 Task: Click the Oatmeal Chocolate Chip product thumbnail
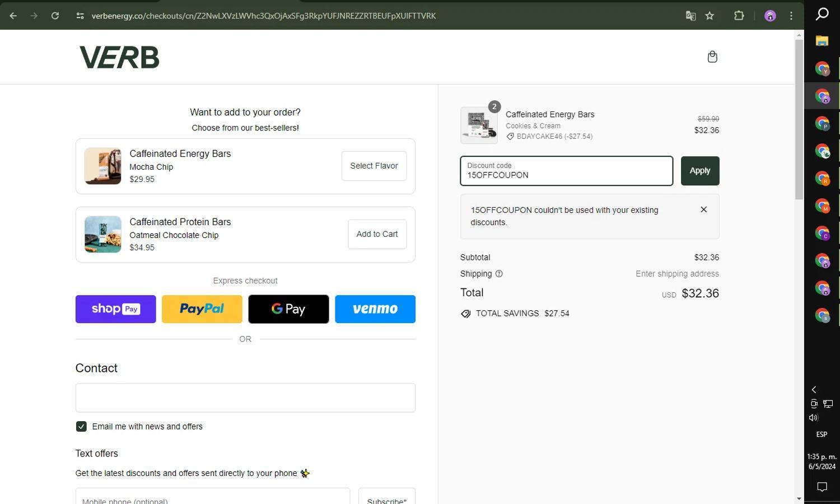(x=102, y=234)
